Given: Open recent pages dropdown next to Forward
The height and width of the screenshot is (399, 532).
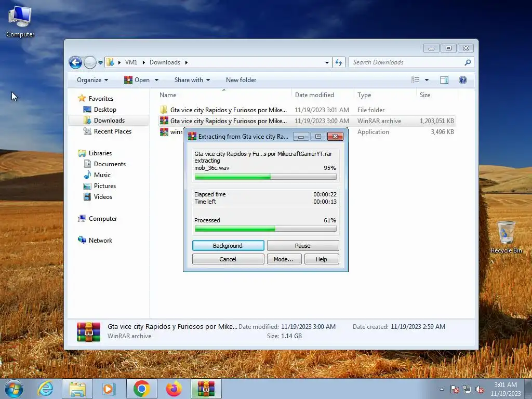Looking at the screenshot, I should (100, 62).
